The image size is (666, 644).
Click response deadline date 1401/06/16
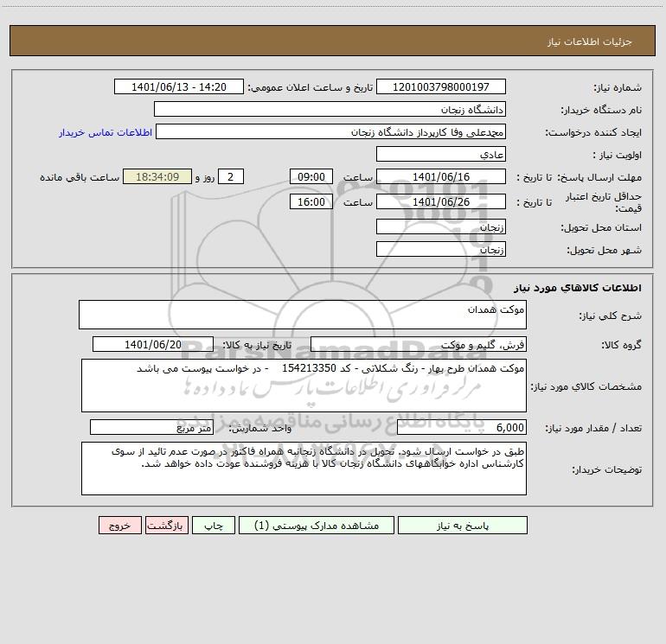click(x=441, y=176)
